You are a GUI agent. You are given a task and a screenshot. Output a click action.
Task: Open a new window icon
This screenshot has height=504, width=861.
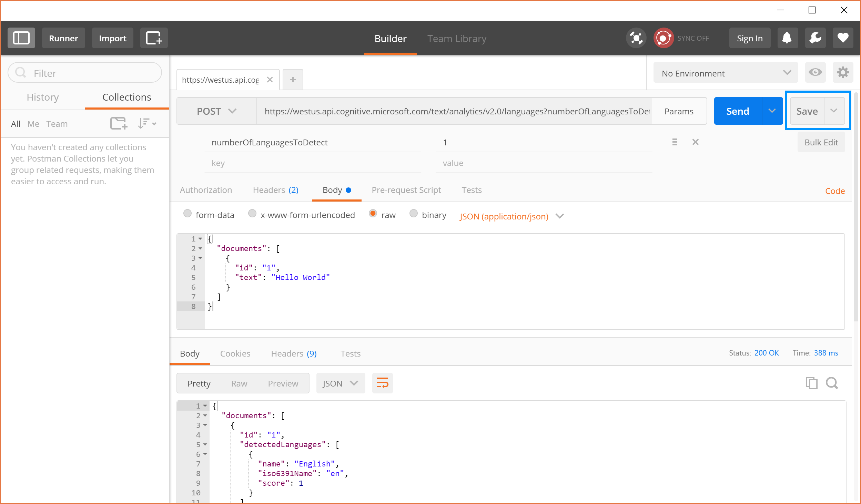pos(154,38)
